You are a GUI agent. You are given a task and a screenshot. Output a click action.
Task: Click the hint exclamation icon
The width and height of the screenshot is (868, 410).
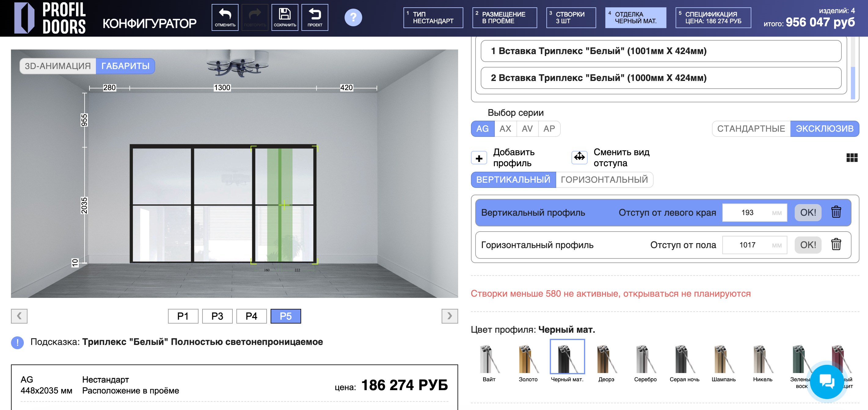17,342
